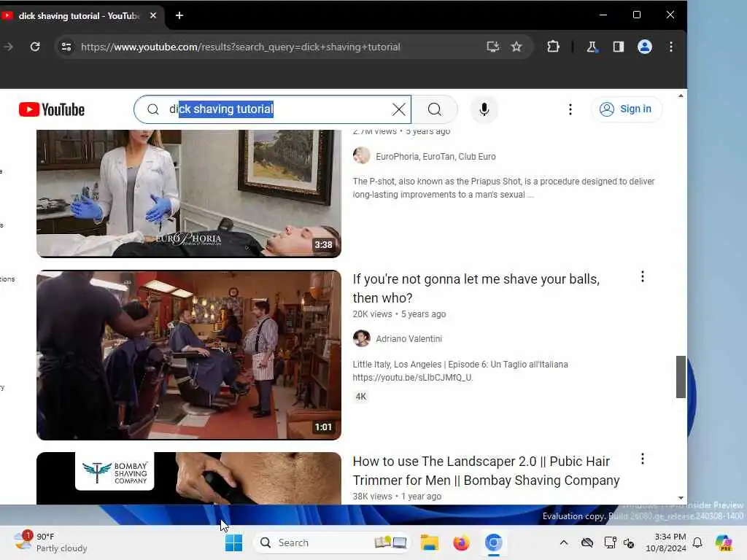Open the Windows Start menu
The width and height of the screenshot is (747, 560).
point(233,542)
